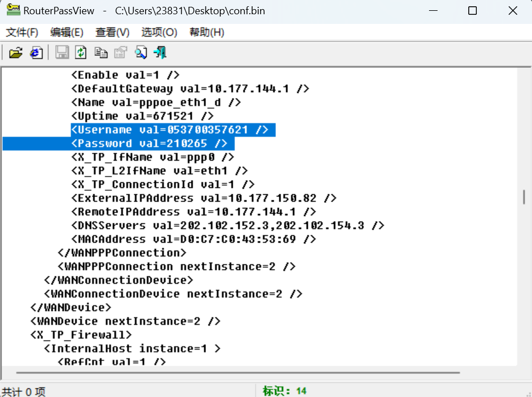Click the 共计 0 项 status bar text

24,391
